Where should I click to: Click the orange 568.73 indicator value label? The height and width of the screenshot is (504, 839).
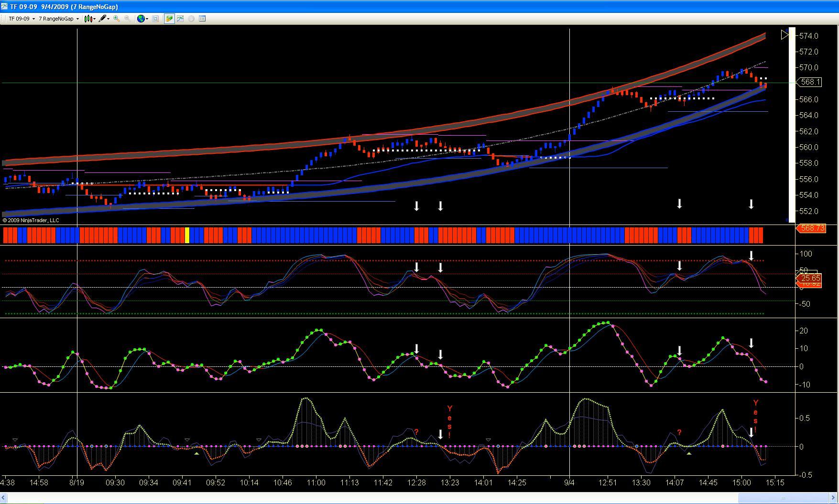[x=811, y=228]
